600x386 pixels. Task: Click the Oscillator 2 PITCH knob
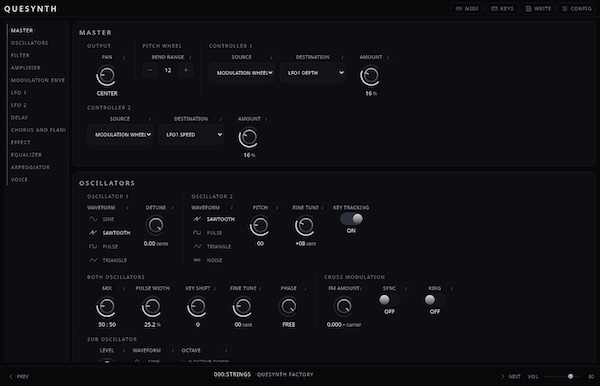tap(260, 226)
